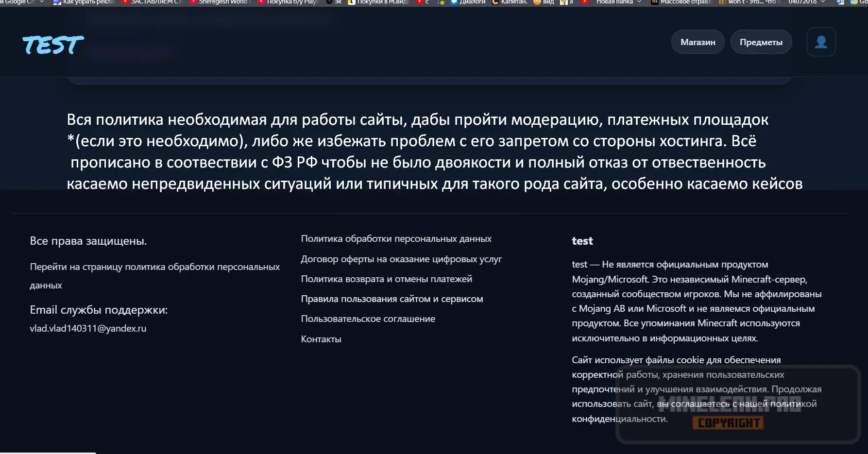
Task: Open the Контакты footer link
Action: 321,339
